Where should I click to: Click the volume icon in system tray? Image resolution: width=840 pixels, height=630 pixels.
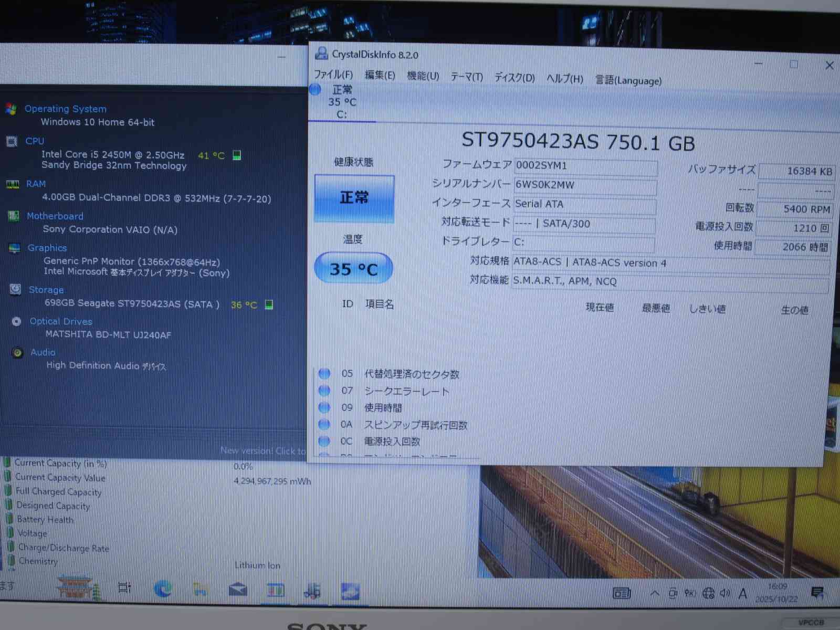pos(725,593)
